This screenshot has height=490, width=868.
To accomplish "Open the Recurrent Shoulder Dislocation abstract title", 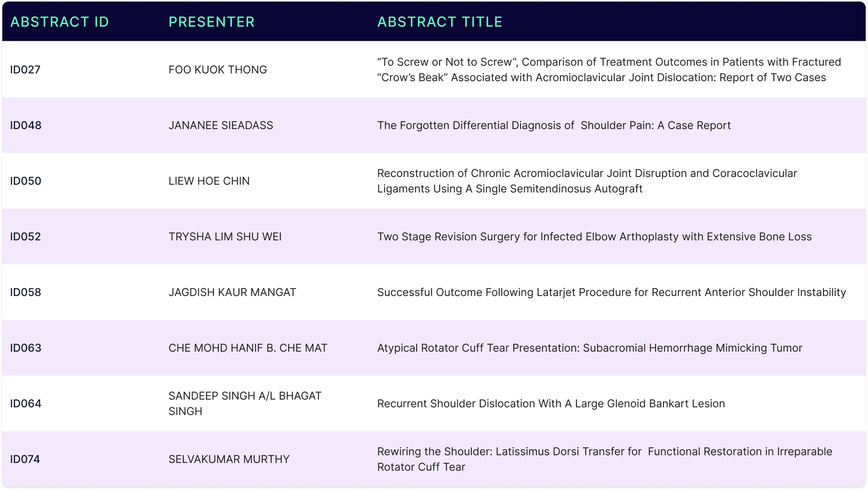I will (x=551, y=403).
